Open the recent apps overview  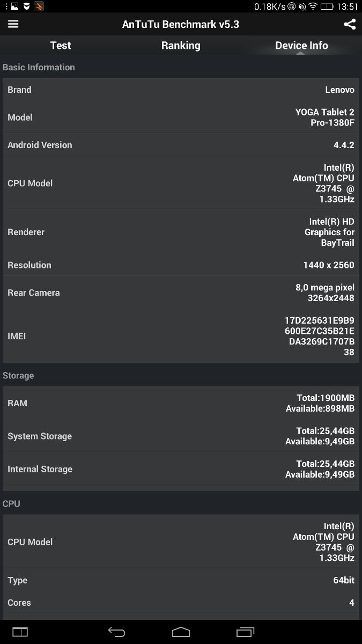245,632
